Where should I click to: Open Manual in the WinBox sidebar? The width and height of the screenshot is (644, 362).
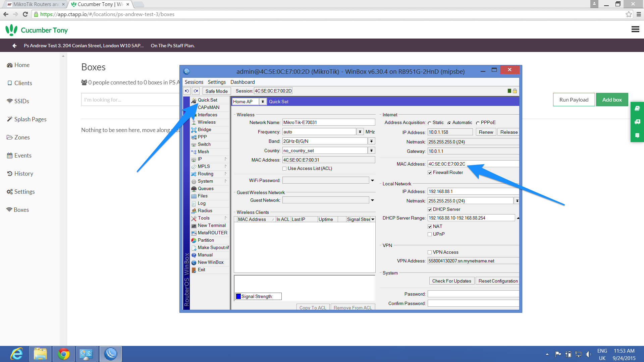click(x=205, y=255)
